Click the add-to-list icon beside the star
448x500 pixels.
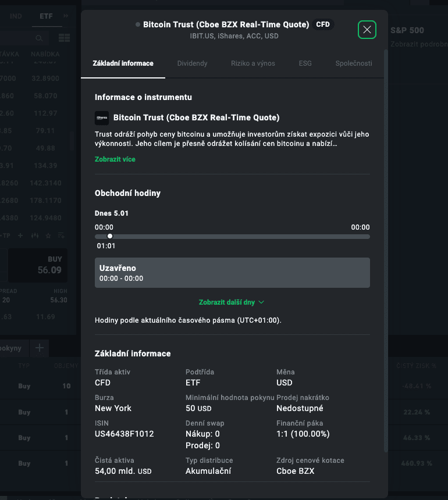(x=62, y=235)
